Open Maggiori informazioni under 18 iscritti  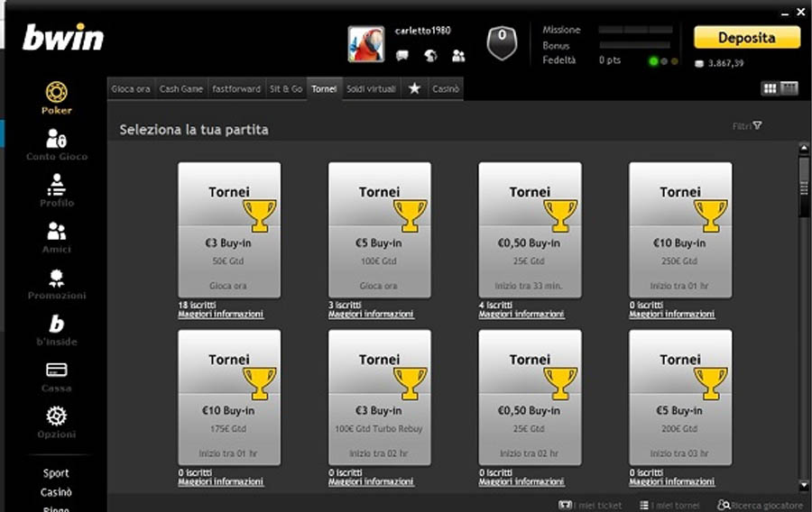[221, 314]
